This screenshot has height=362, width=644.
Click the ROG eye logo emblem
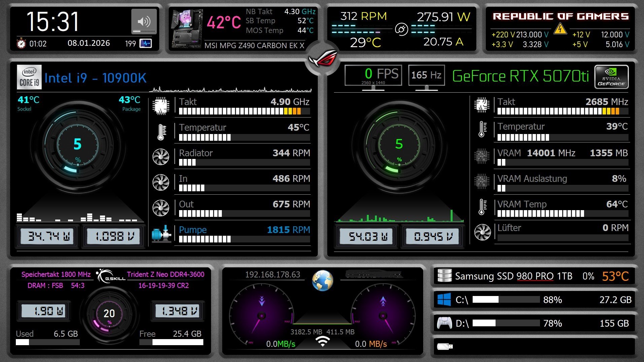click(322, 59)
